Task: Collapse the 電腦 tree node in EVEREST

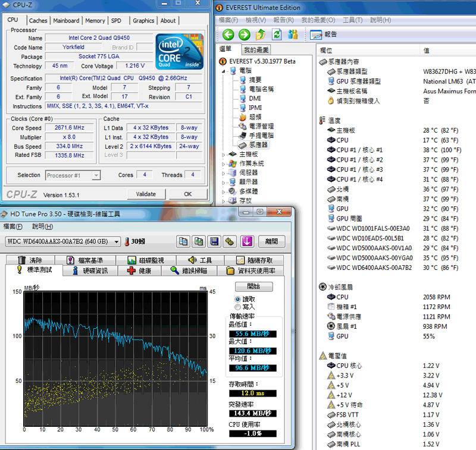Action: [224, 71]
